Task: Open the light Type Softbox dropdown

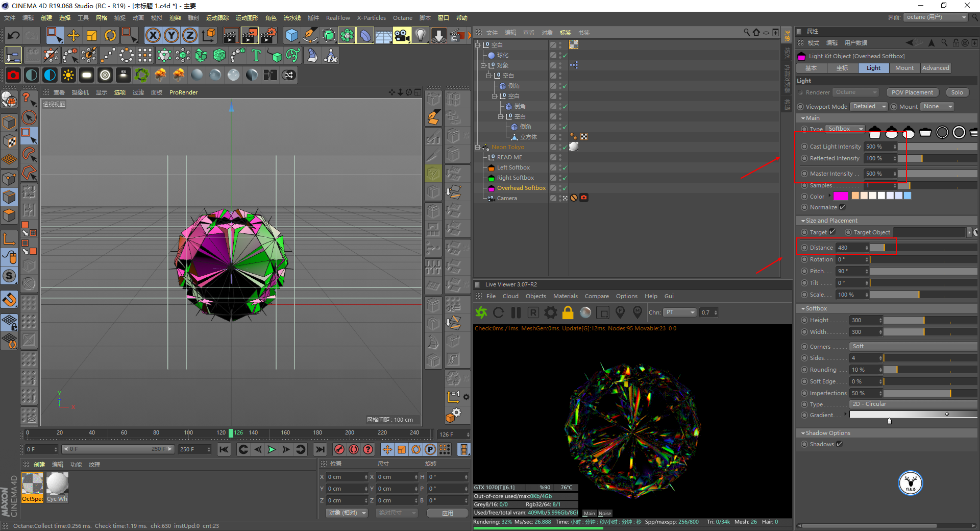Action: click(845, 129)
